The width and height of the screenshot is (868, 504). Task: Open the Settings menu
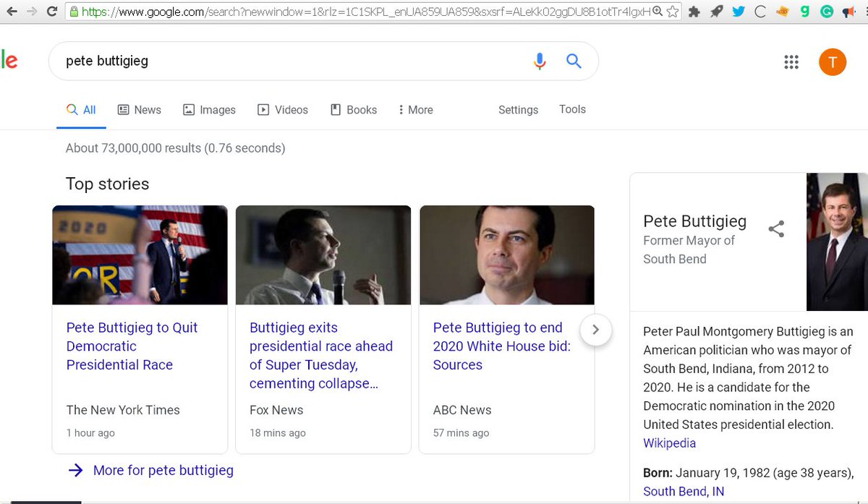click(518, 110)
